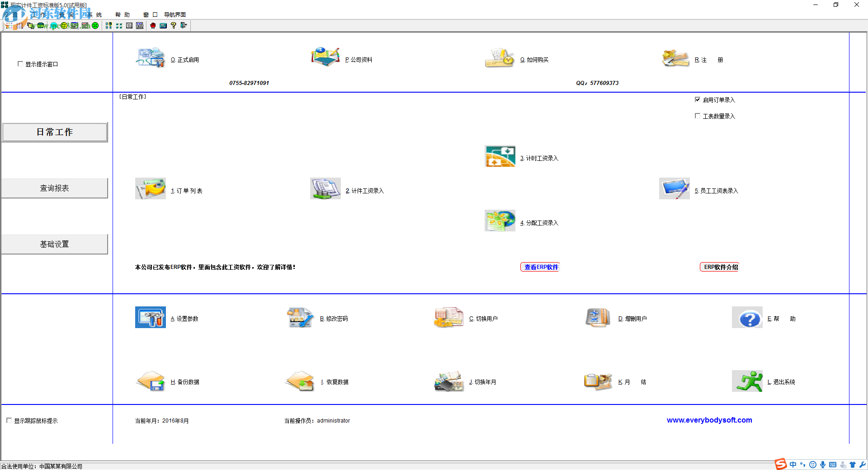Viewport: 868px width, 470px height.
Task: Open the 计件工资录入 icon
Action: point(325,188)
